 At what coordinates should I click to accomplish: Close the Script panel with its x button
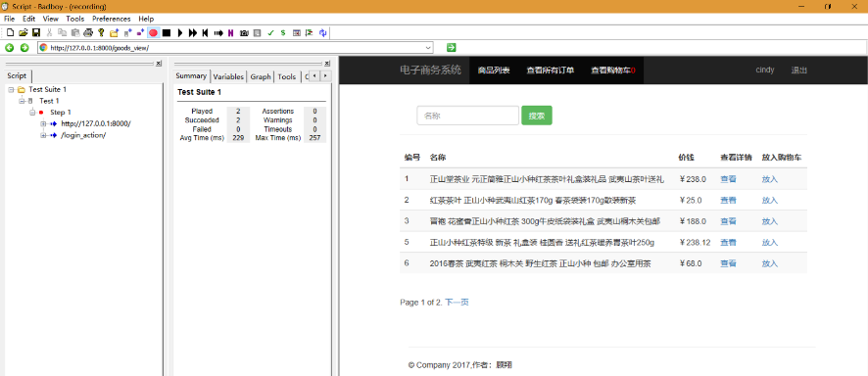click(x=159, y=64)
